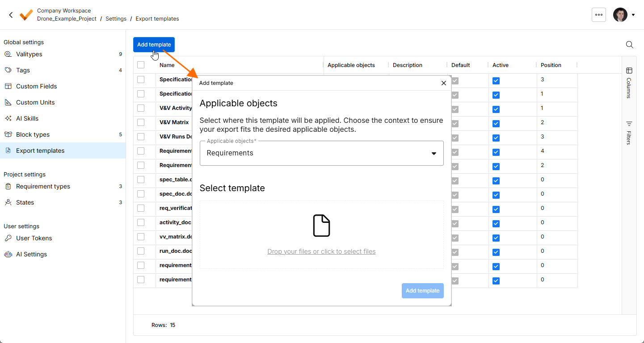Click the search magnifier icon

(x=629, y=45)
